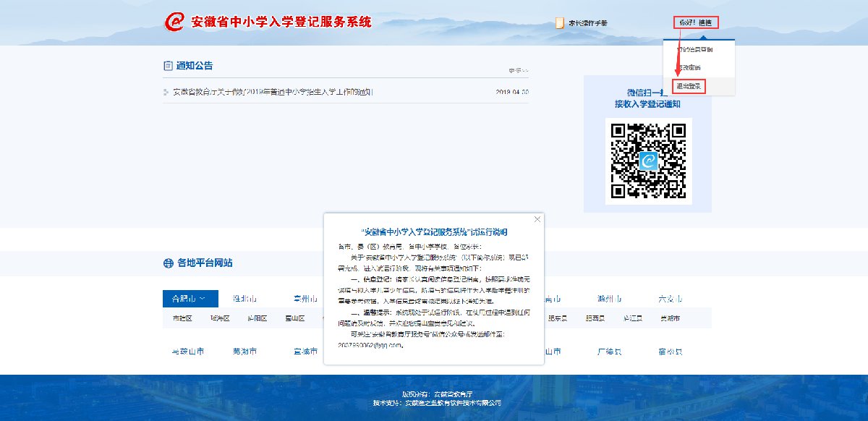Open the 蜀山区 district link

point(295,318)
